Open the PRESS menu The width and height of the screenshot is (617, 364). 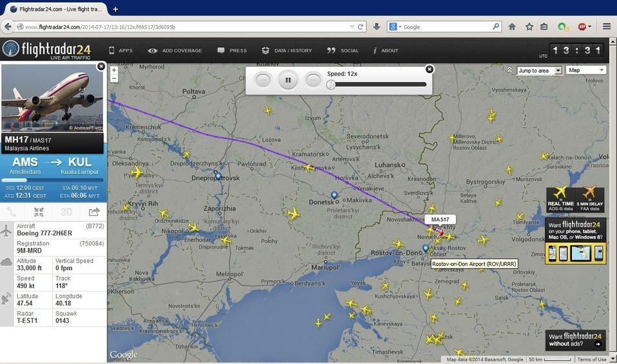click(x=232, y=50)
